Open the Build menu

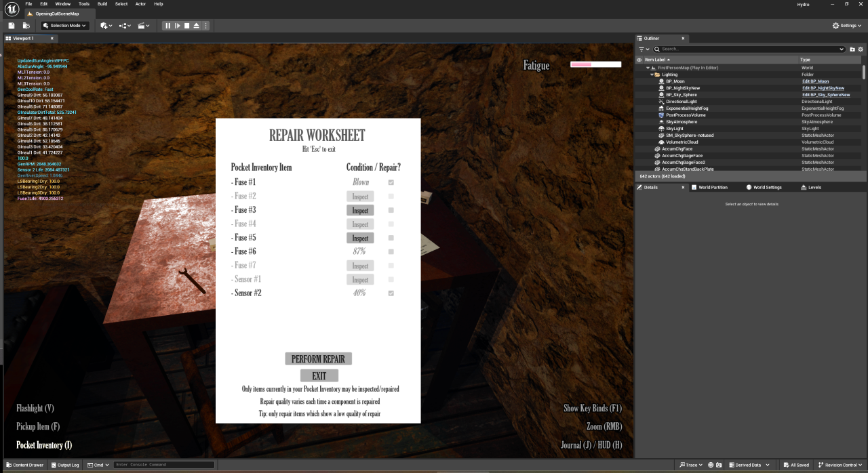(102, 4)
